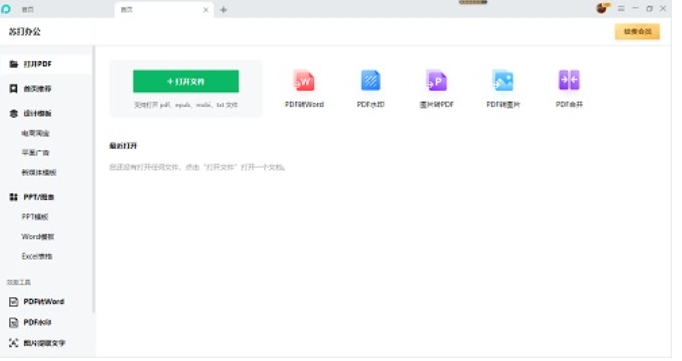The height and width of the screenshot is (361, 682).
Task: Click the sidebar vertical scrollbar
Action: 94,178
